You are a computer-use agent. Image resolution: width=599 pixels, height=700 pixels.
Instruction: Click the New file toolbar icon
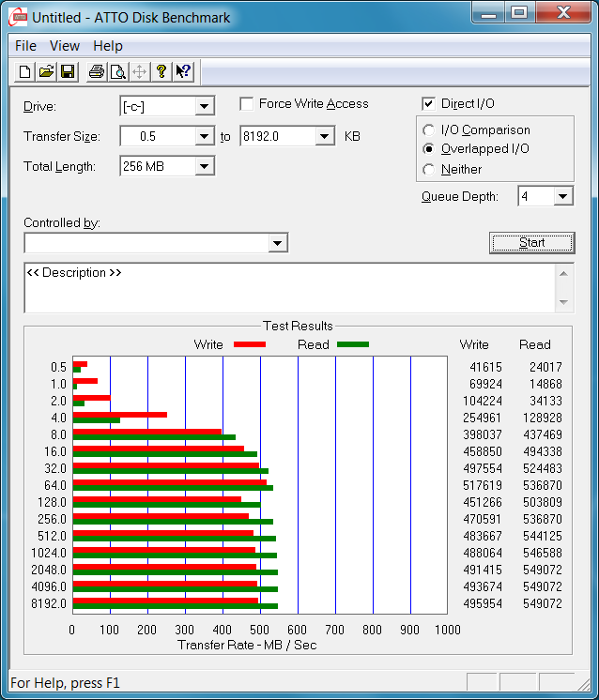pos(25,71)
